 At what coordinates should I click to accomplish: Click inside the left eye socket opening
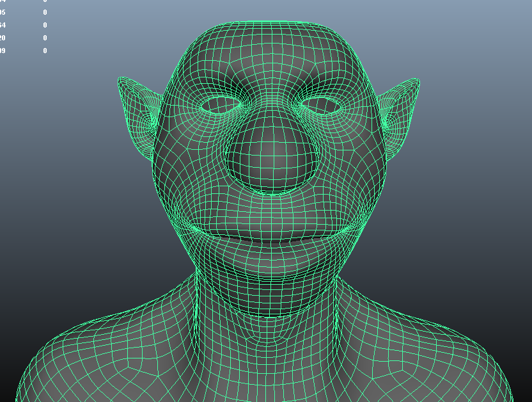(221, 105)
